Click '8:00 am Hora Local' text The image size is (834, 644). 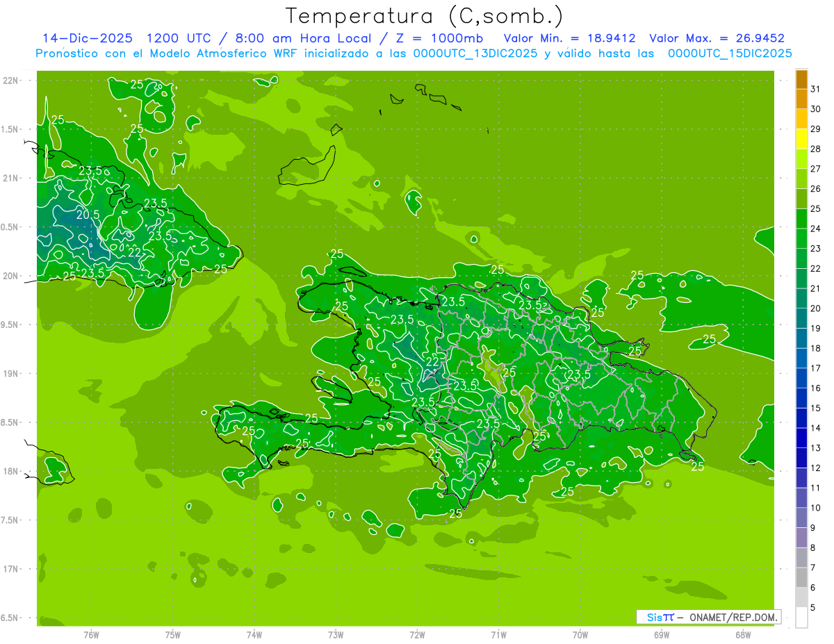pos(303,38)
